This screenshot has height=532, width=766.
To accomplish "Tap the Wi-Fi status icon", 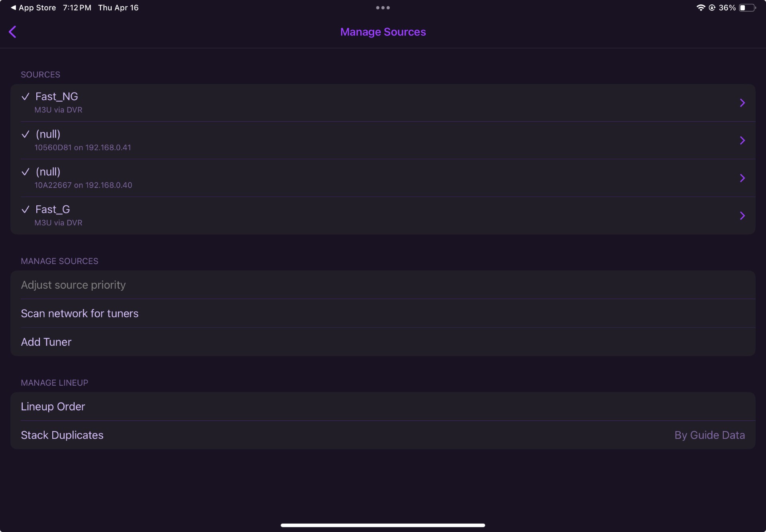I will point(700,8).
